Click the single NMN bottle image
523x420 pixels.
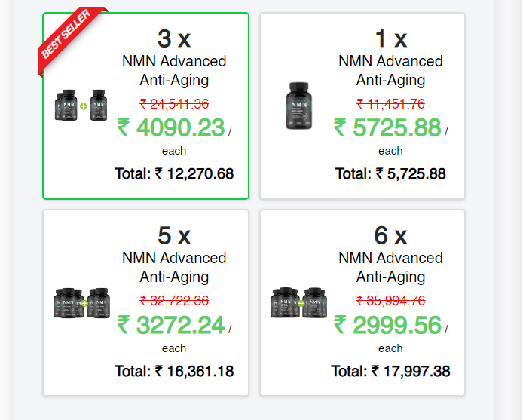click(x=304, y=106)
